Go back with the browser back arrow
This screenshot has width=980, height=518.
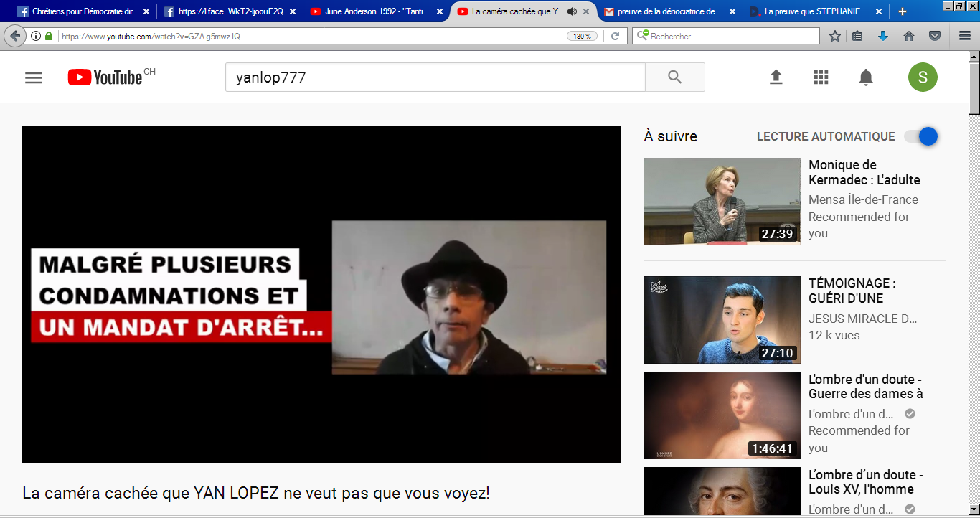coord(15,36)
